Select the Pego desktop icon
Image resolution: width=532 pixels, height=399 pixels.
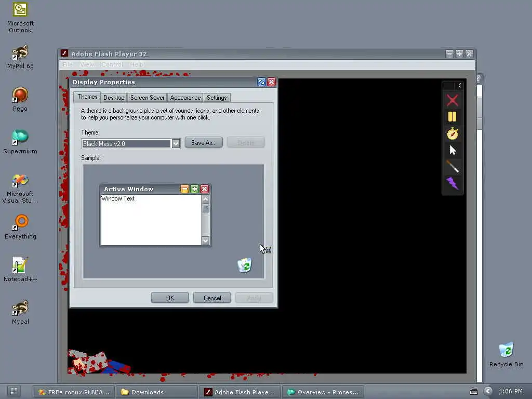[20, 99]
